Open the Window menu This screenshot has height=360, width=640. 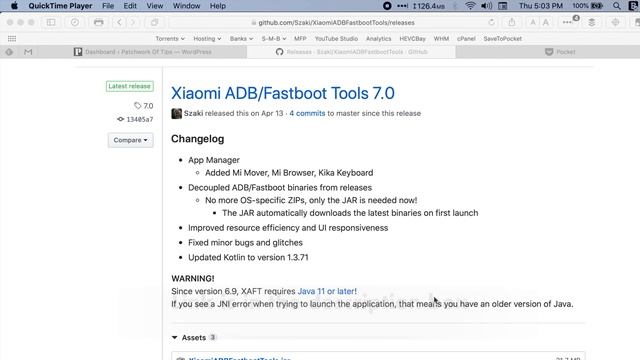(x=187, y=6)
